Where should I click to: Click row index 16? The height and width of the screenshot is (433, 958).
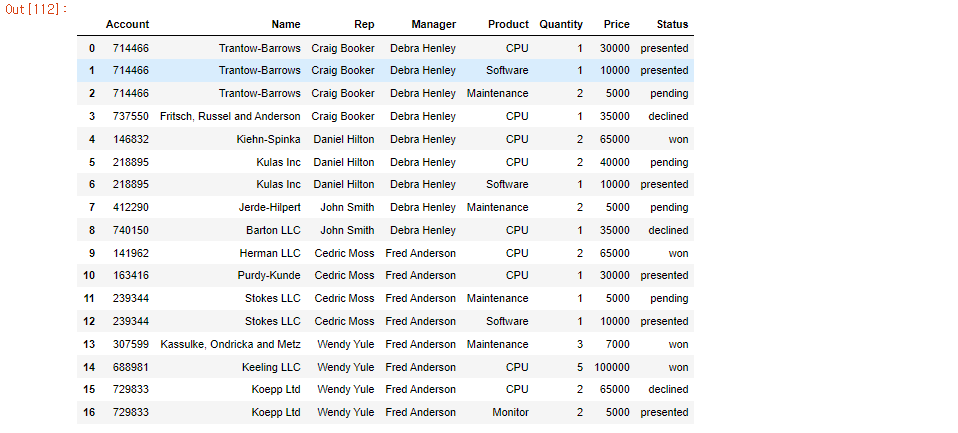(89, 412)
